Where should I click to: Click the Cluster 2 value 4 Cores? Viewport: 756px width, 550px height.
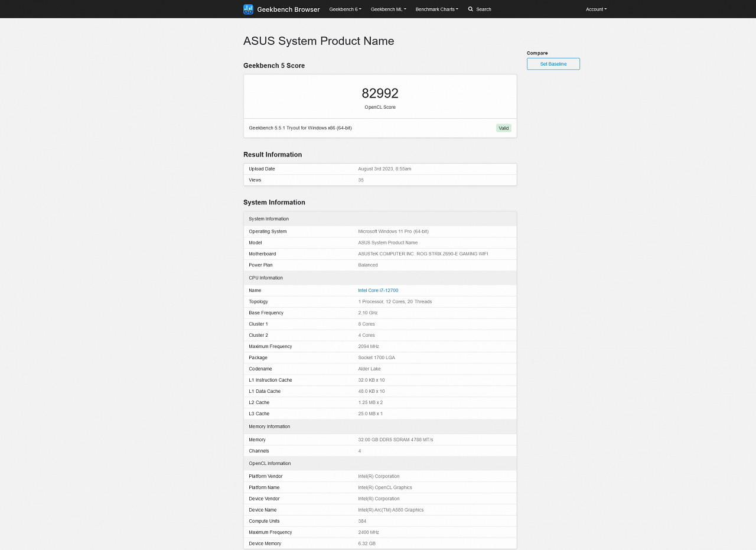pos(366,335)
